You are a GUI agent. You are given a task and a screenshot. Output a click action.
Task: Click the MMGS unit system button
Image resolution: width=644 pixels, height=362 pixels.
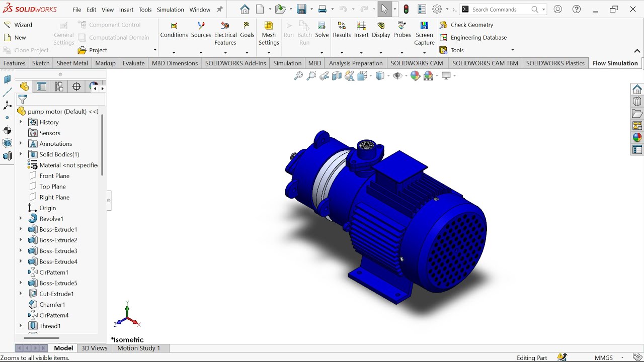604,357
